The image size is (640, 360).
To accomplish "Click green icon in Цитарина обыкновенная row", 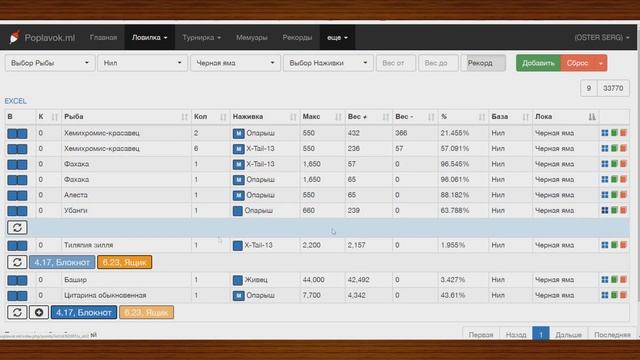I will tap(614, 295).
